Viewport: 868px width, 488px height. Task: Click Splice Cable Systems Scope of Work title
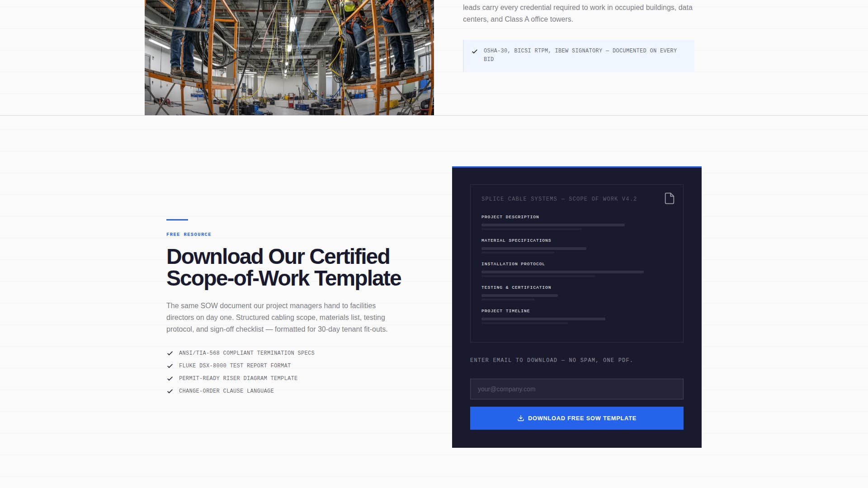(559, 199)
